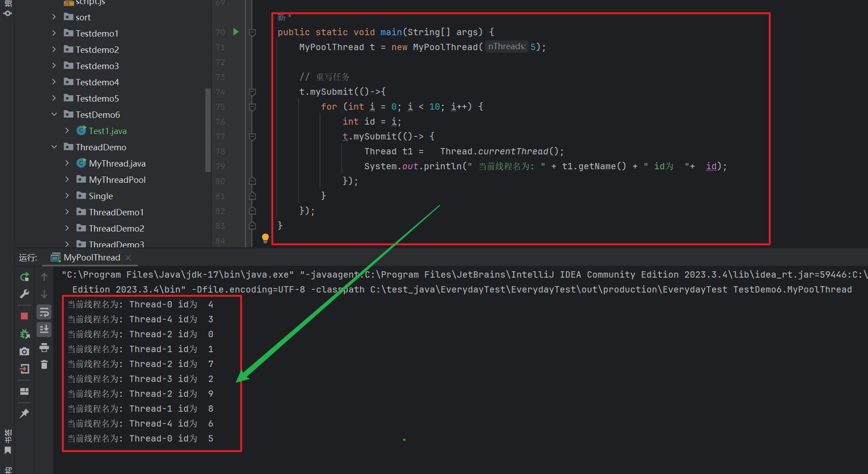Run main method via gutter arrow
868x474 pixels.
tap(236, 32)
